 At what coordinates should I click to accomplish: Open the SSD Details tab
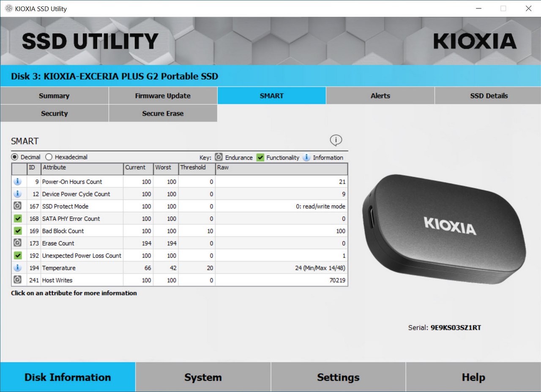pyautogui.click(x=489, y=96)
